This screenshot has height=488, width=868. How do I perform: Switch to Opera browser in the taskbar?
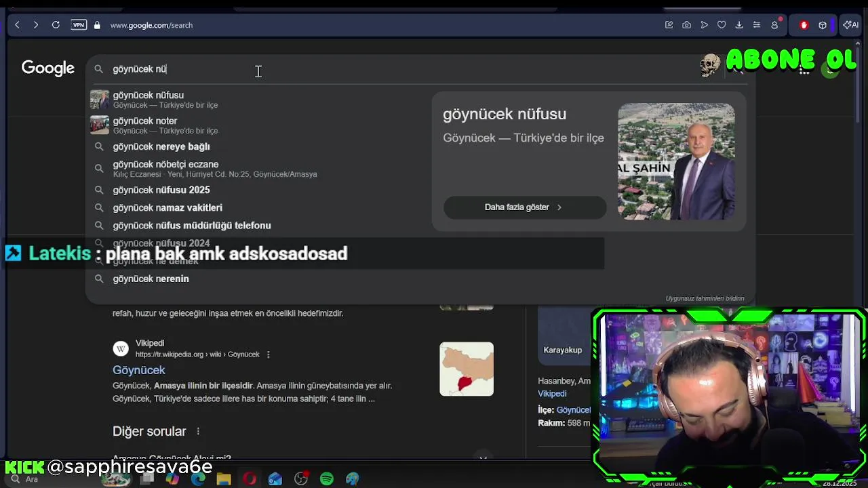pos(250,479)
